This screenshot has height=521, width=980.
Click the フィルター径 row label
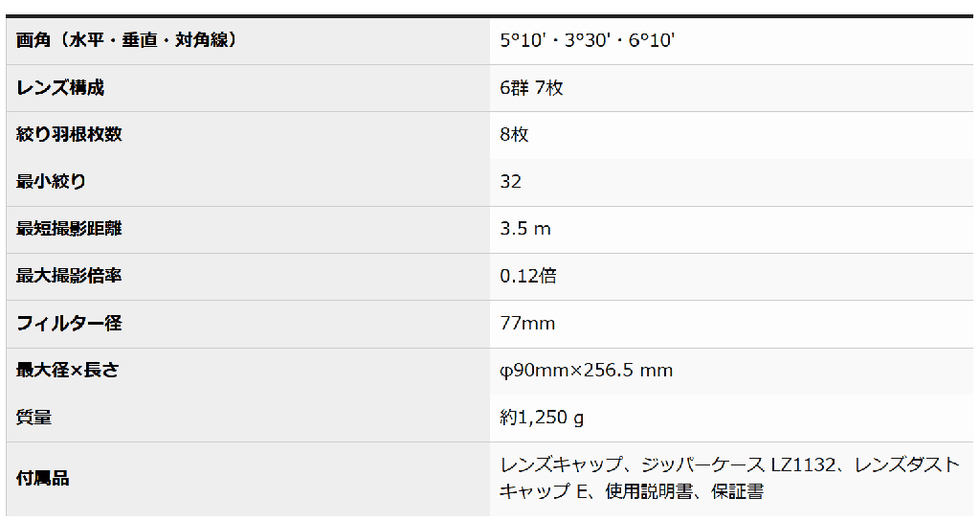pos(69,323)
